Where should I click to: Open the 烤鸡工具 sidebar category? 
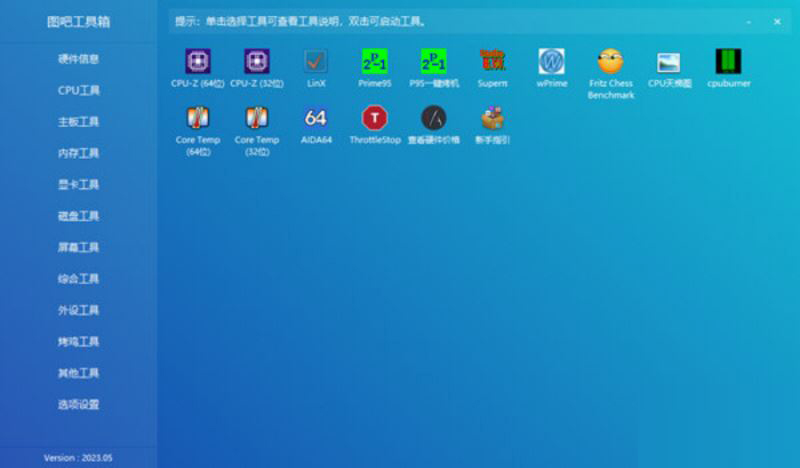[x=79, y=341]
